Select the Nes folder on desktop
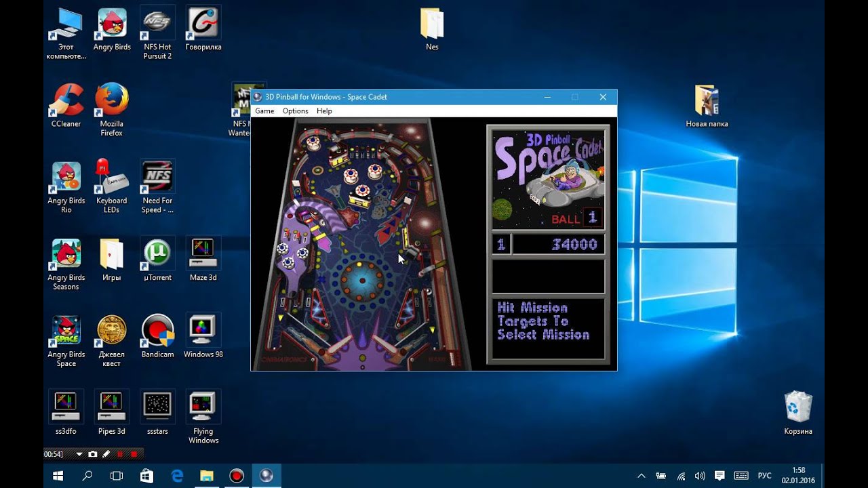The width and height of the screenshot is (868, 488). tap(432, 30)
